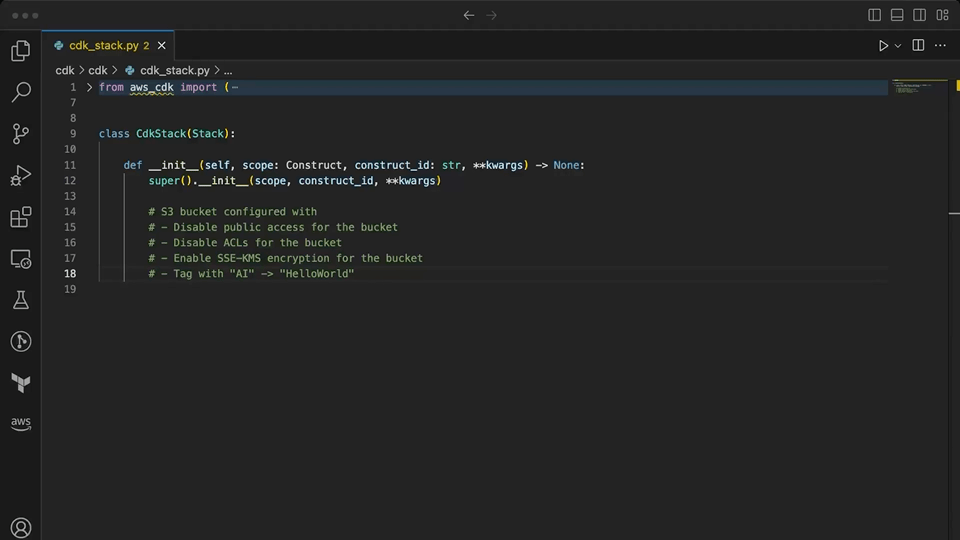
Task: Open the Terraform extension view
Action: [20, 382]
